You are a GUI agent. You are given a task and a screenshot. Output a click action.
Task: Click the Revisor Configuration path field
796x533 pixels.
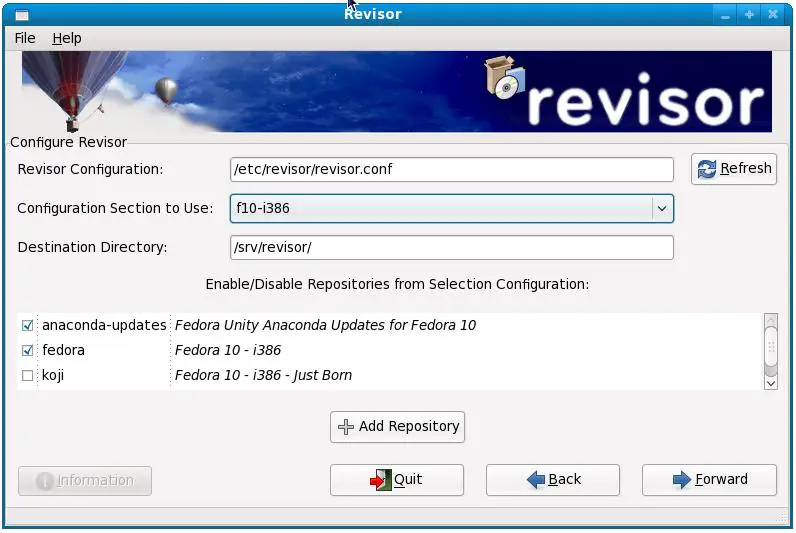click(x=451, y=169)
